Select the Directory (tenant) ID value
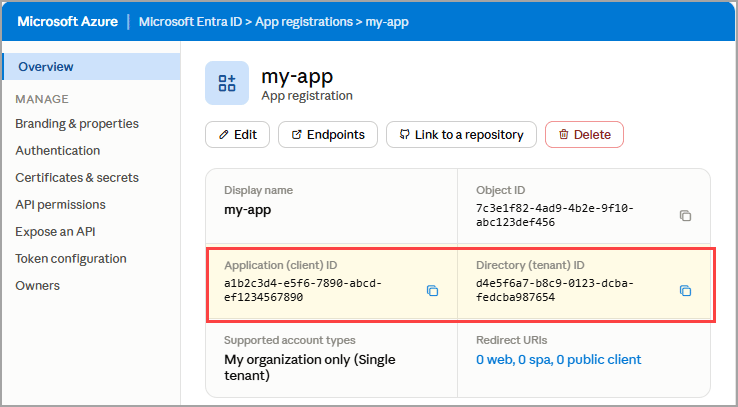Screen dimensions: 738x407 (x=555, y=290)
